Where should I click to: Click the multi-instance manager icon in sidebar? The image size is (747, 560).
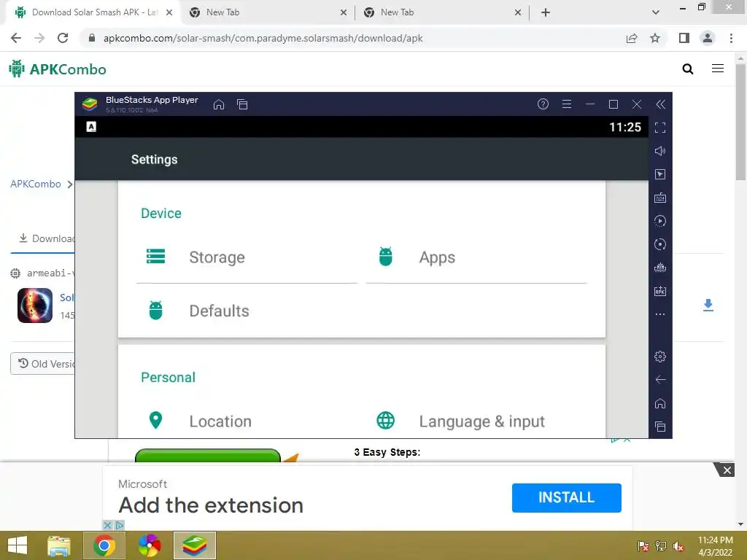660,268
